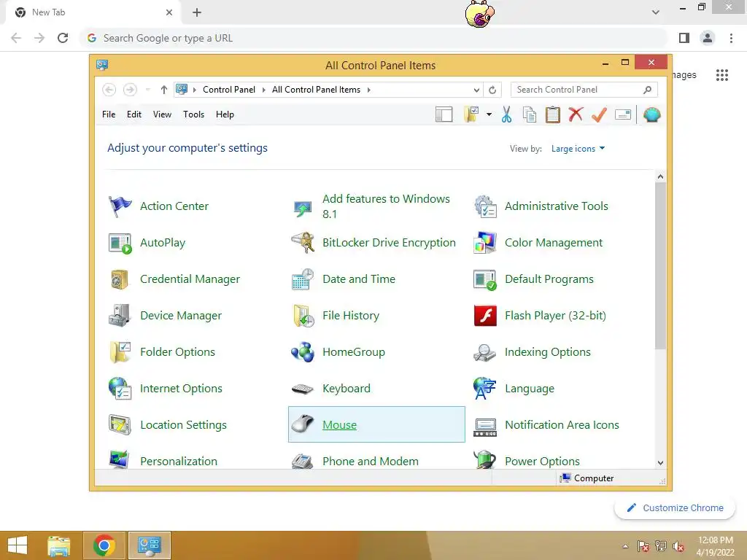Image resolution: width=747 pixels, height=560 pixels.
Task: Click the Properties toolbar icon
Action: (623, 114)
